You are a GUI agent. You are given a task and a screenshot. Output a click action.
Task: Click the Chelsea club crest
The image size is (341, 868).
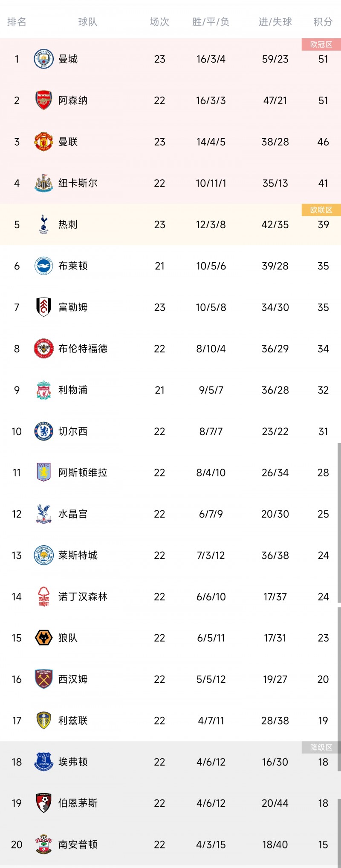pos(43,431)
